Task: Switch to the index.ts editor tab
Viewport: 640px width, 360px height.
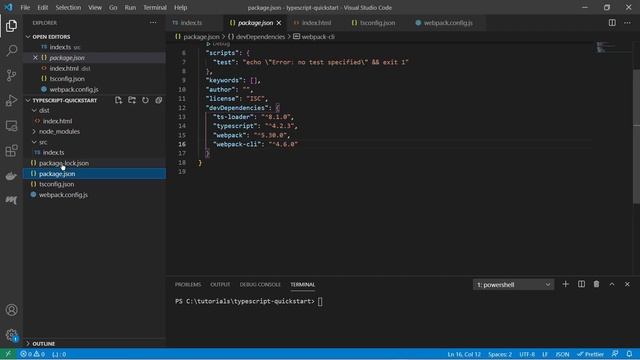Action: click(x=194, y=23)
